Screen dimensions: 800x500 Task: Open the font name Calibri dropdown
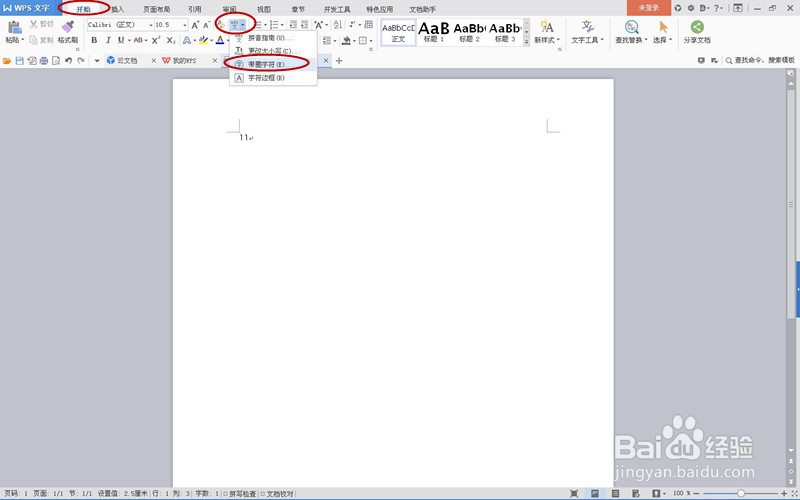[151, 24]
